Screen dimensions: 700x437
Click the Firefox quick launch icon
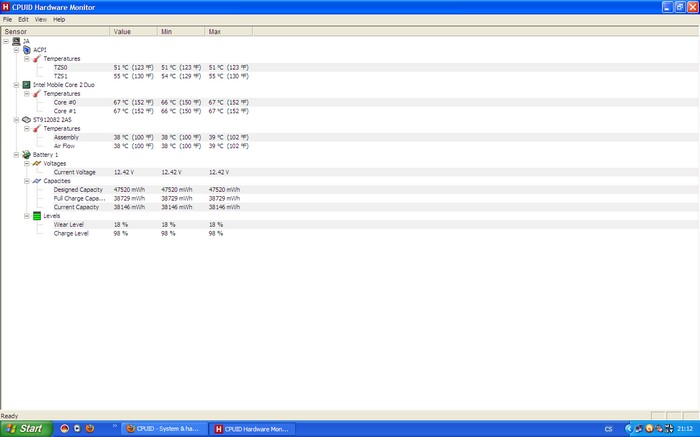click(90, 429)
